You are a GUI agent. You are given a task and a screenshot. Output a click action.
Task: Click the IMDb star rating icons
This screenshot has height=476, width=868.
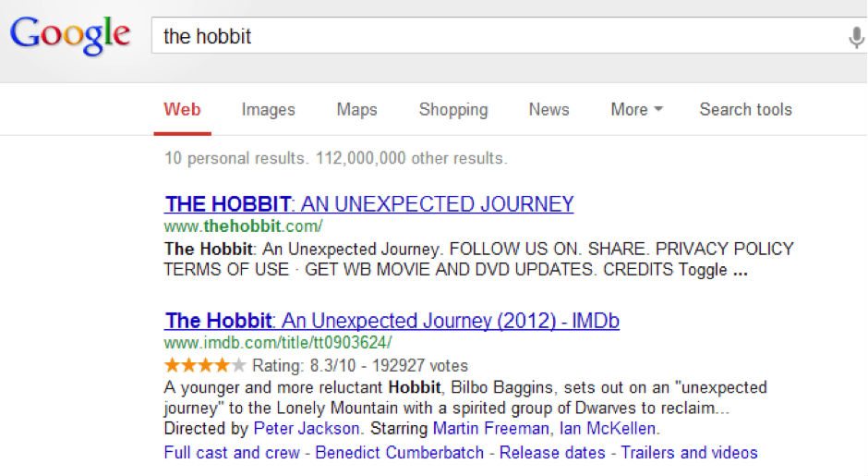205,365
